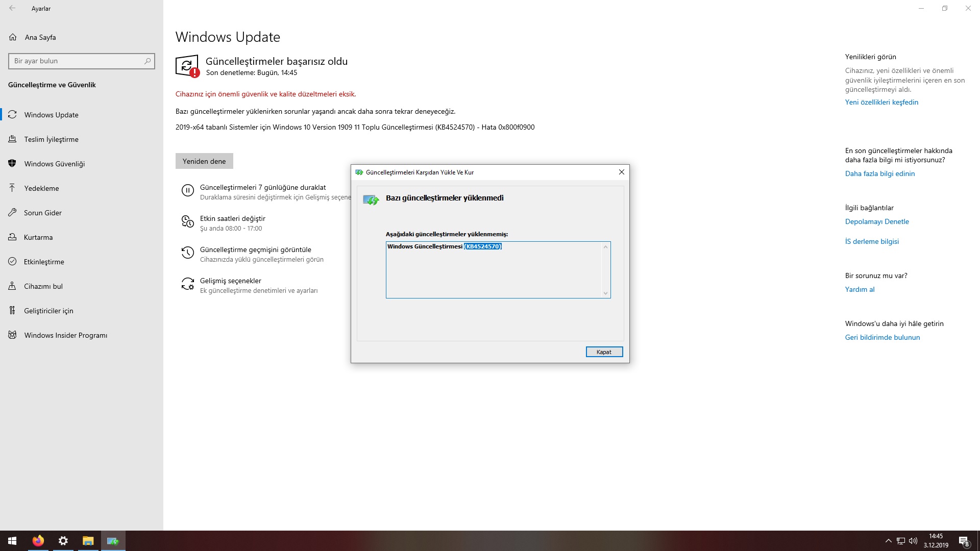This screenshot has width=980, height=551.
Task: Open İS derleme bilgisi link
Action: click(872, 241)
